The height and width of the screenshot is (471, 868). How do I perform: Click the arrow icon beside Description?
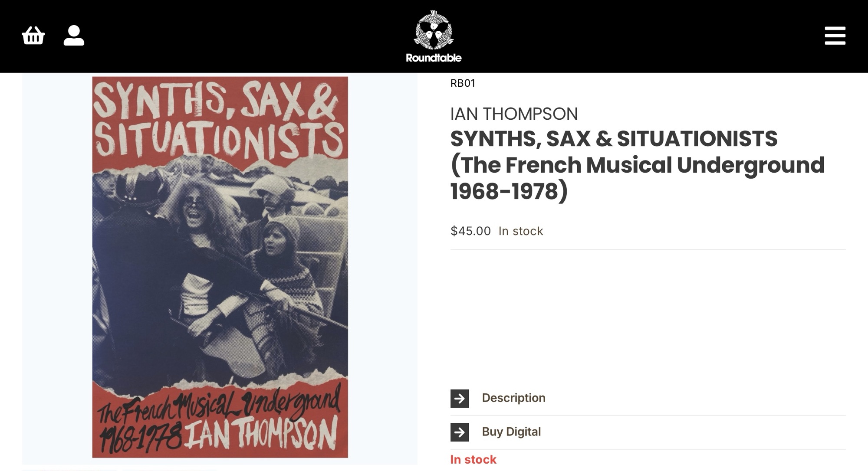(x=460, y=398)
